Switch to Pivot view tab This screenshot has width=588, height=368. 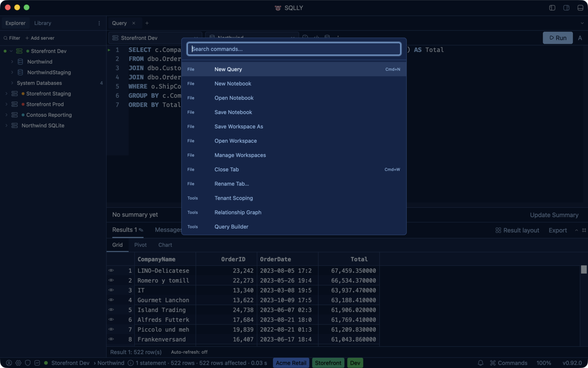pyautogui.click(x=140, y=245)
